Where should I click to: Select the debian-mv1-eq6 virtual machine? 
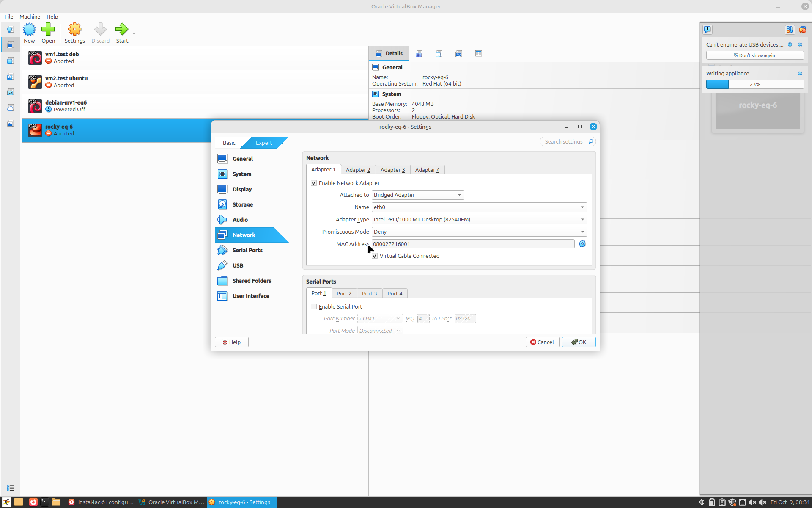(195, 106)
